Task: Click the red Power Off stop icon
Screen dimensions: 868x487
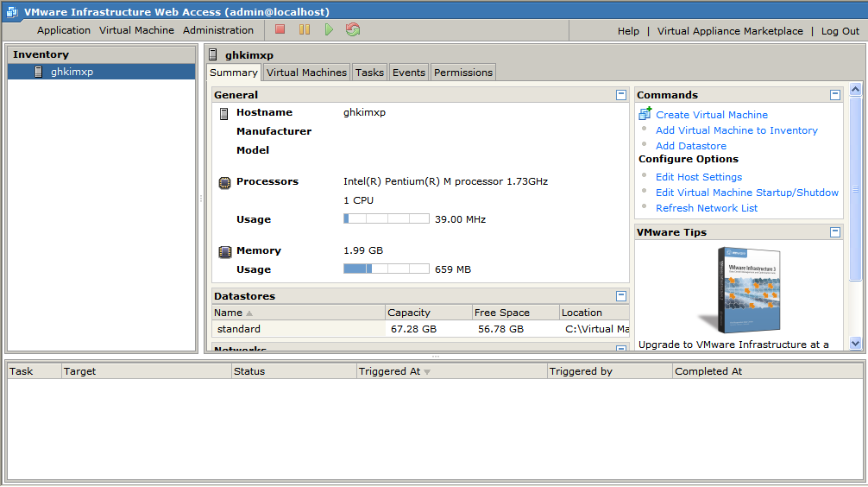Action: coord(280,29)
